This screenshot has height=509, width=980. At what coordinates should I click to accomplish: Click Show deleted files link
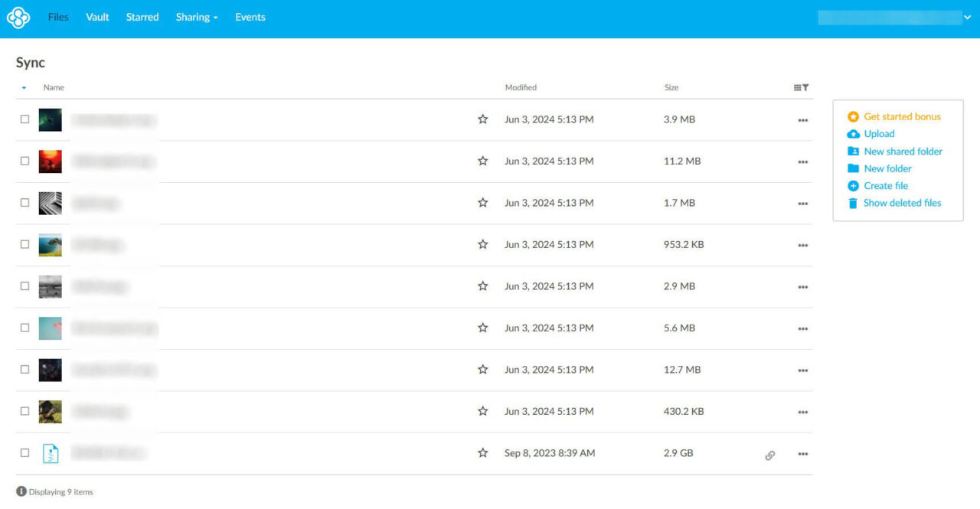point(902,203)
